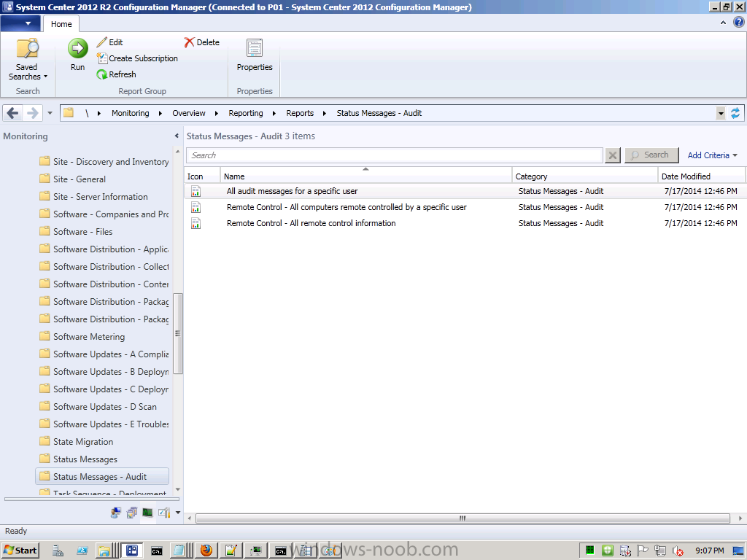Switch to Software Library workspace
747x560 pixels.
pyautogui.click(x=132, y=513)
